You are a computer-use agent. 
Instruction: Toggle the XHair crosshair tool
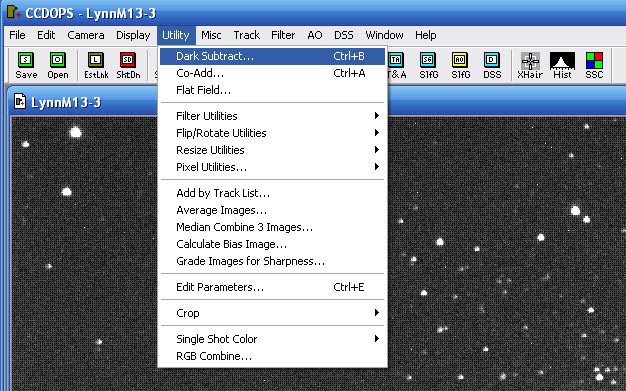530,65
